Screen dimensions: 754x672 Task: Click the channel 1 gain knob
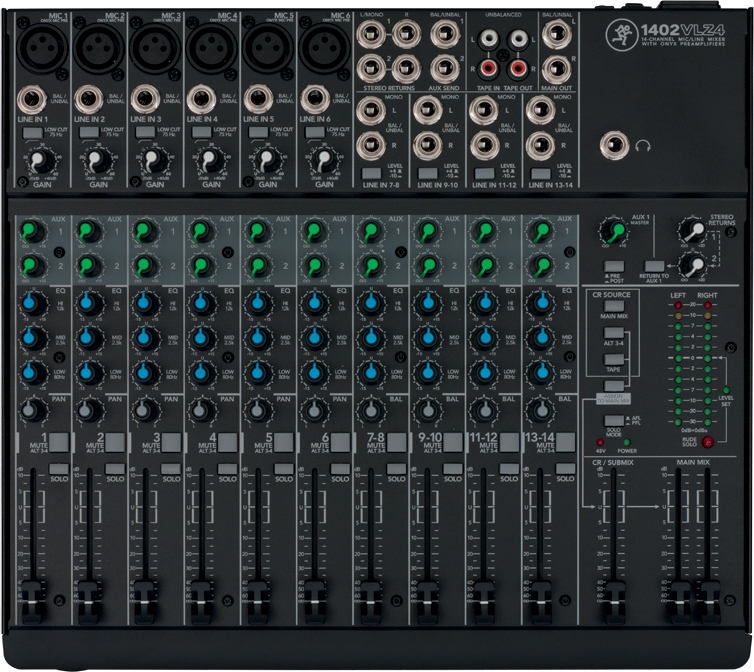(41, 160)
